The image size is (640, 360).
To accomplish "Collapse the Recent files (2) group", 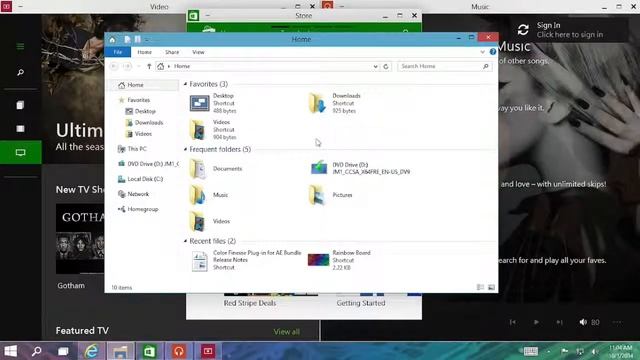I will point(185,241).
